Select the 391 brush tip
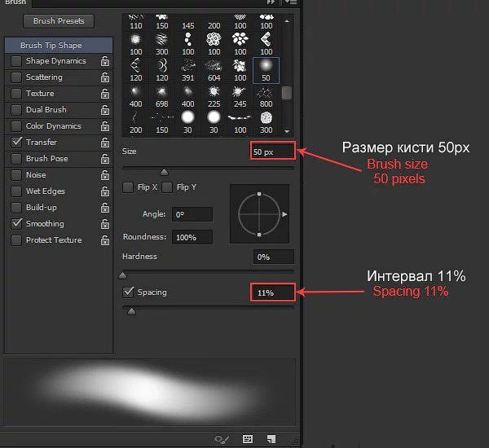This screenshot has height=448, width=489. click(187, 70)
